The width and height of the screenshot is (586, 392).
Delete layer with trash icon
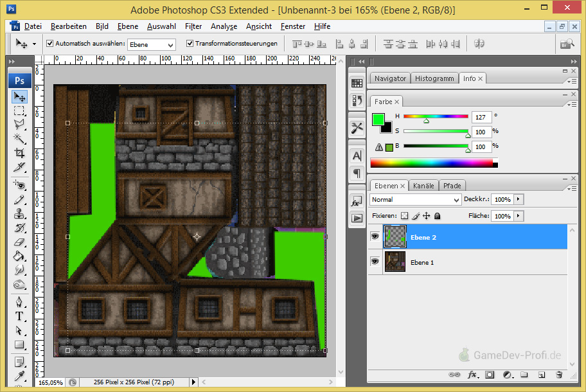559,375
